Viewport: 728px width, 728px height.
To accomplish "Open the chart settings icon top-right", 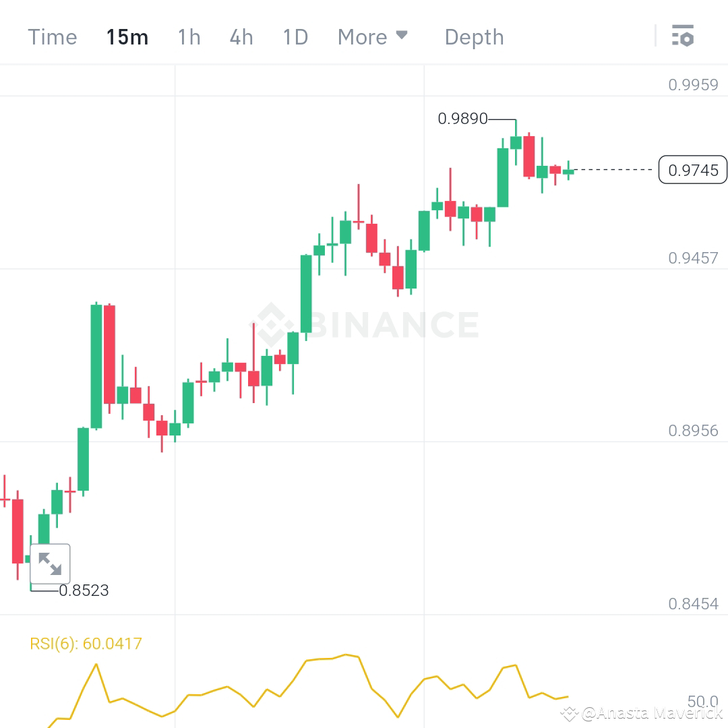I will point(684,36).
